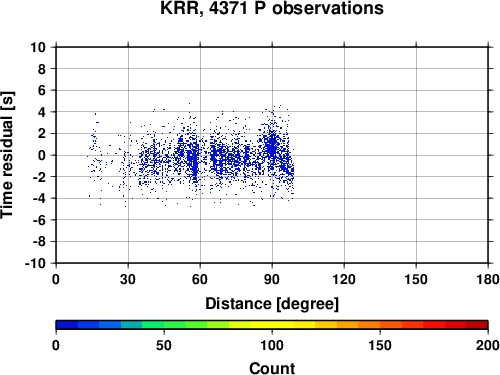The height and width of the screenshot is (375, 500).
Task: Click the dense data cluster near 90 degrees
Action: click(273, 147)
